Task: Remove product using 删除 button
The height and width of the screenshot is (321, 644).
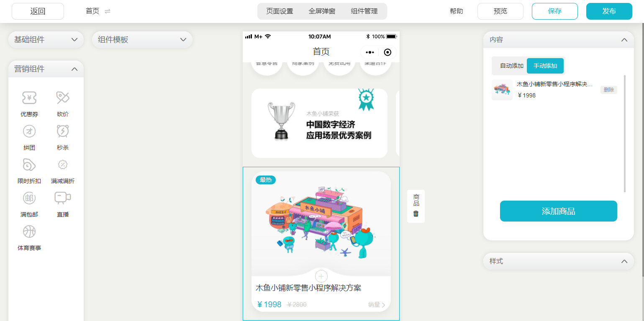Action: 609,90
